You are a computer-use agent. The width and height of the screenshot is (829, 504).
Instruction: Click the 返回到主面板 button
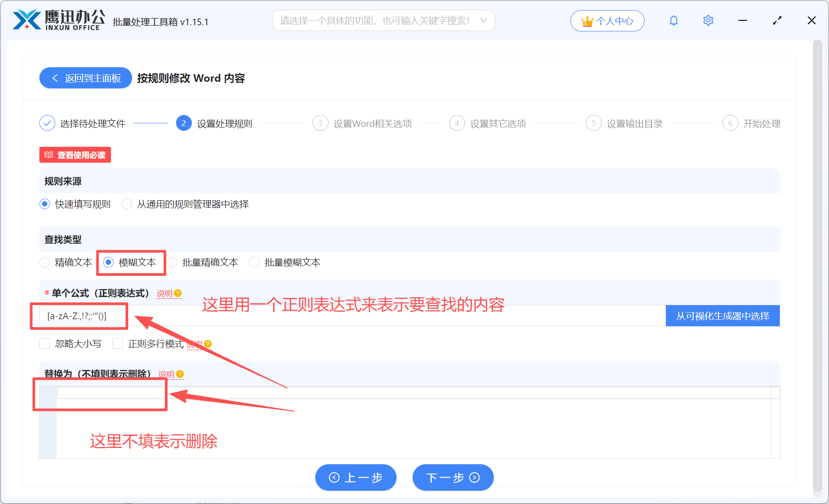[x=86, y=78]
